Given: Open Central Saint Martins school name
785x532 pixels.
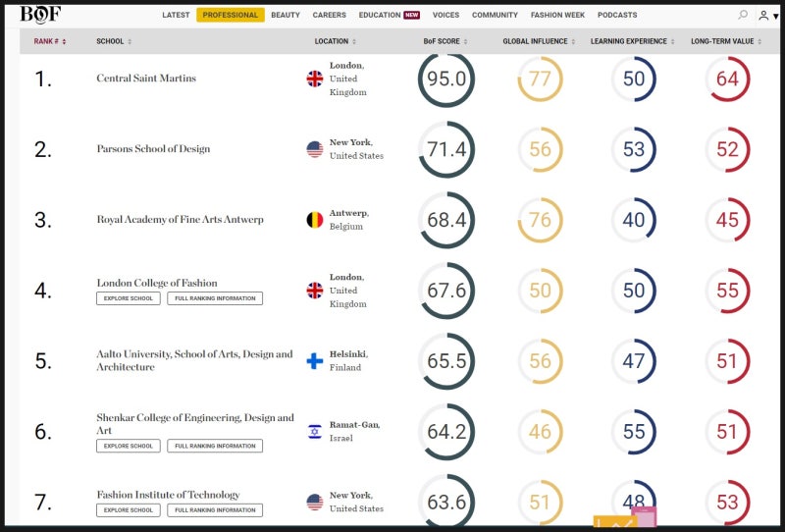Looking at the screenshot, I should tap(146, 79).
